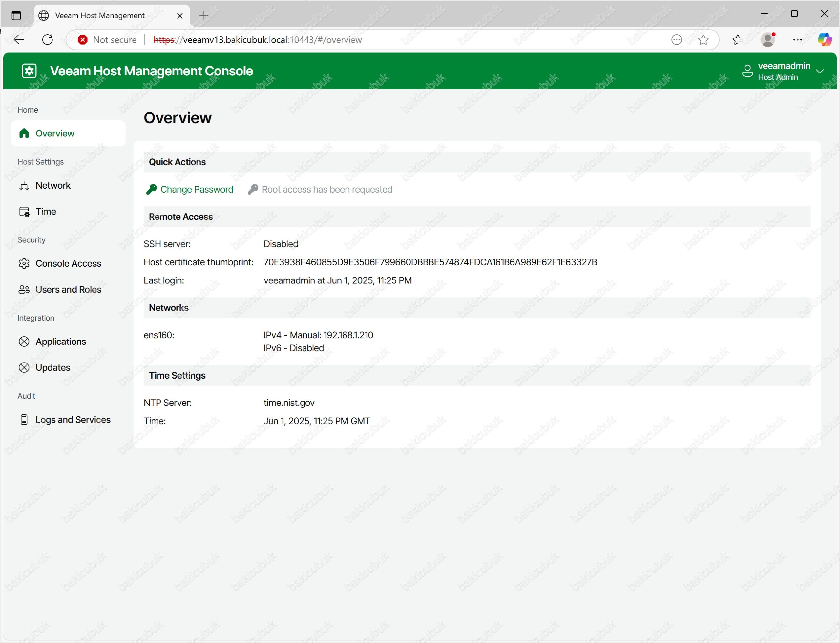This screenshot has width=840, height=643.
Task: Close the Veeam Host Management tab
Action: (x=180, y=16)
